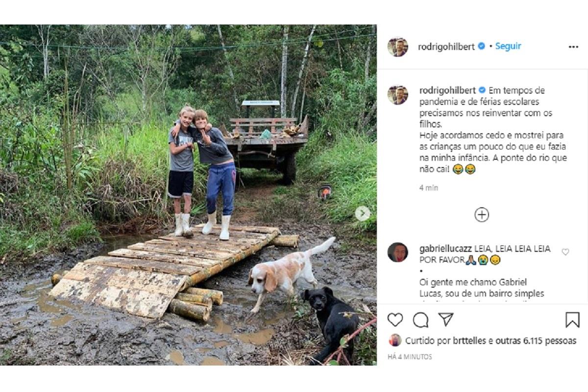Like gabriellucazz's comment with small heart
This screenshot has width=588, height=392.
coord(565,252)
